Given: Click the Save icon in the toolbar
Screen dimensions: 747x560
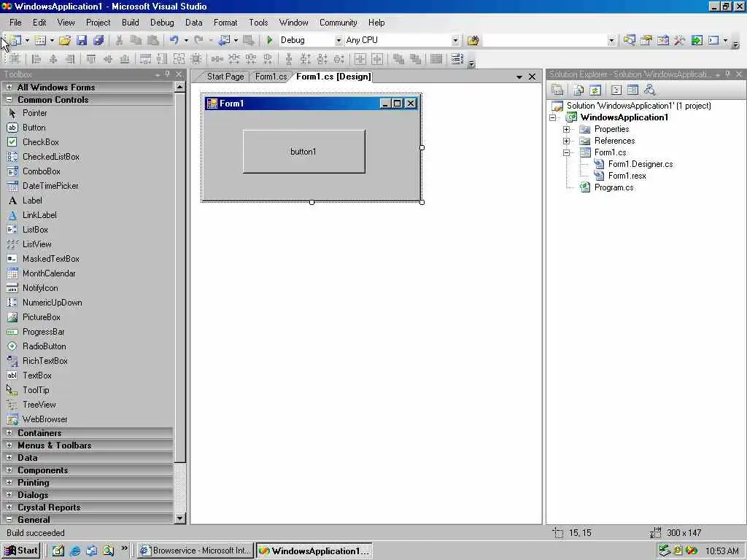Looking at the screenshot, I should [82, 41].
